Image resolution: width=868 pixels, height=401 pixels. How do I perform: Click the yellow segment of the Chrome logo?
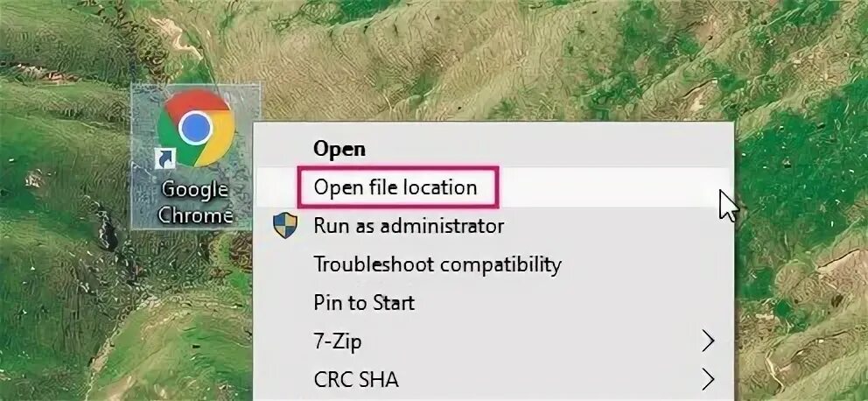[219, 143]
